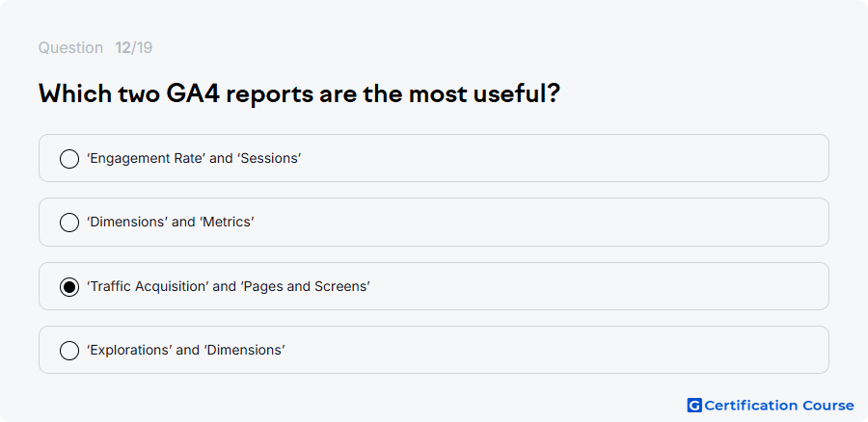Image resolution: width=868 pixels, height=422 pixels.
Task: Click the 'GA4' text in the question
Action: pyautogui.click(x=193, y=94)
